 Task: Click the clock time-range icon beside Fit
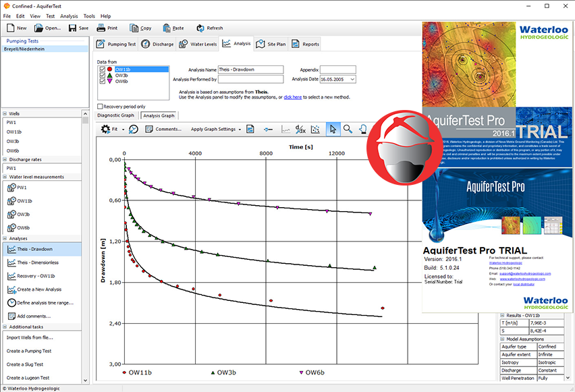(x=134, y=129)
